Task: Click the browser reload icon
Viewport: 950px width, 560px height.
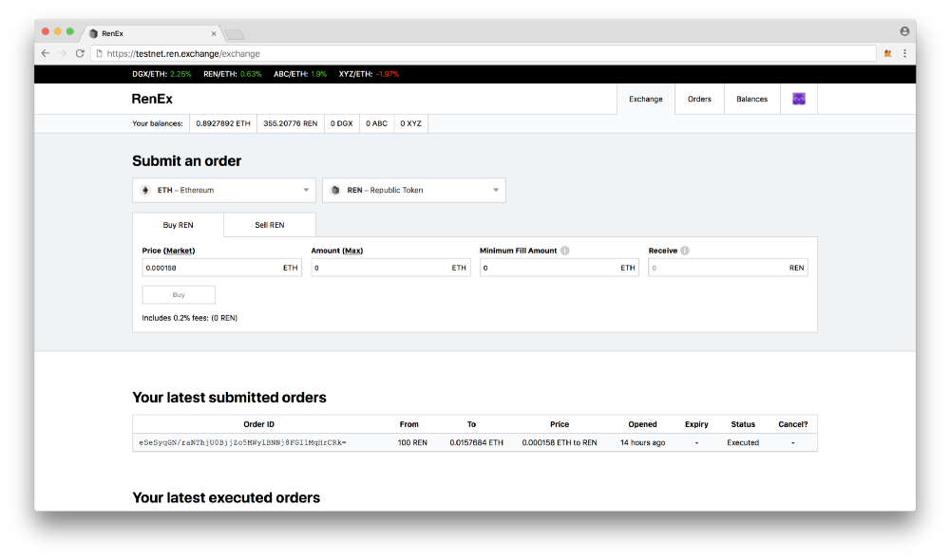Action: (x=80, y=54)
